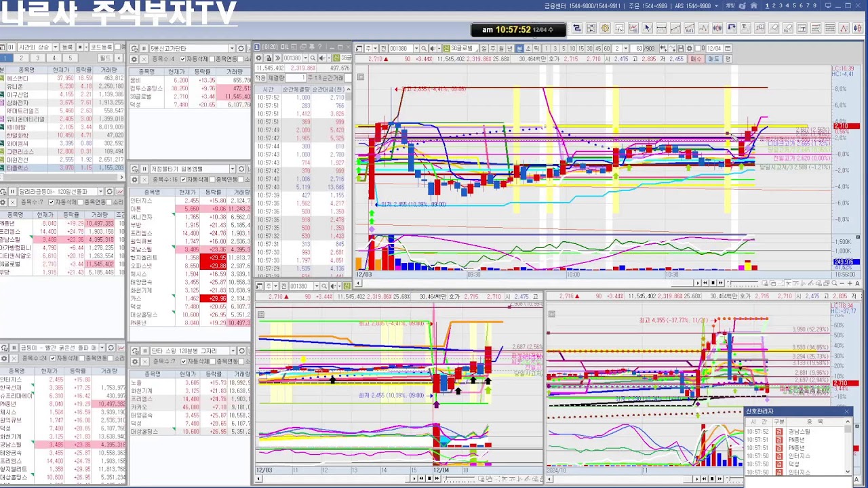Click the 필드 button in the top-left panel

(x=105, y=58)
